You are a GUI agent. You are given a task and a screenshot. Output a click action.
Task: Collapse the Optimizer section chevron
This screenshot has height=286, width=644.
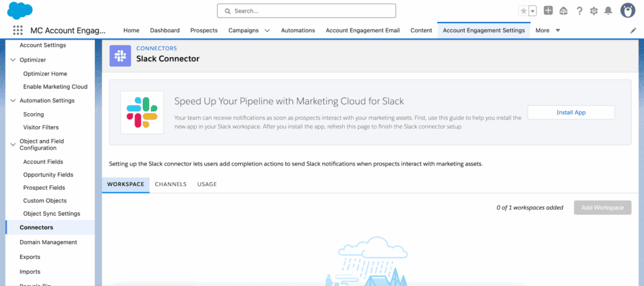coord(13,60)
